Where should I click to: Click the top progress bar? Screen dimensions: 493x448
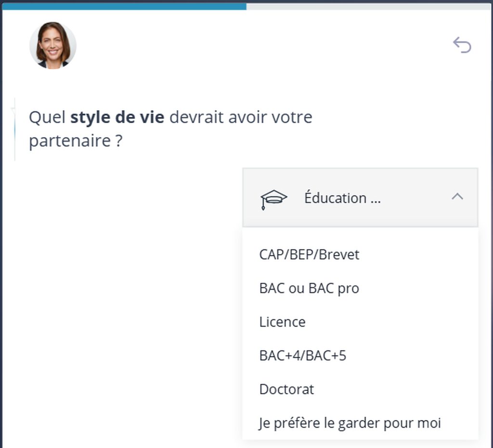coord(246,6)
